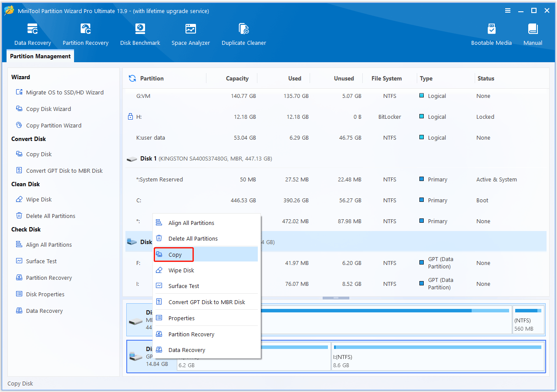This screenshot has width=557, height=392.
Task: Select Copy in the context menu
Action: point(206,255)
